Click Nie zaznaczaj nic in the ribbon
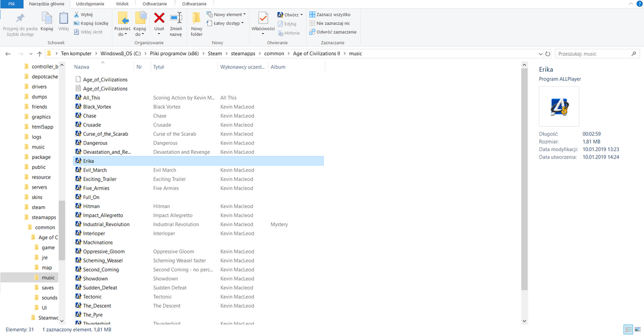644x335 pixels. pyautogui.click(x=330, y=23)
